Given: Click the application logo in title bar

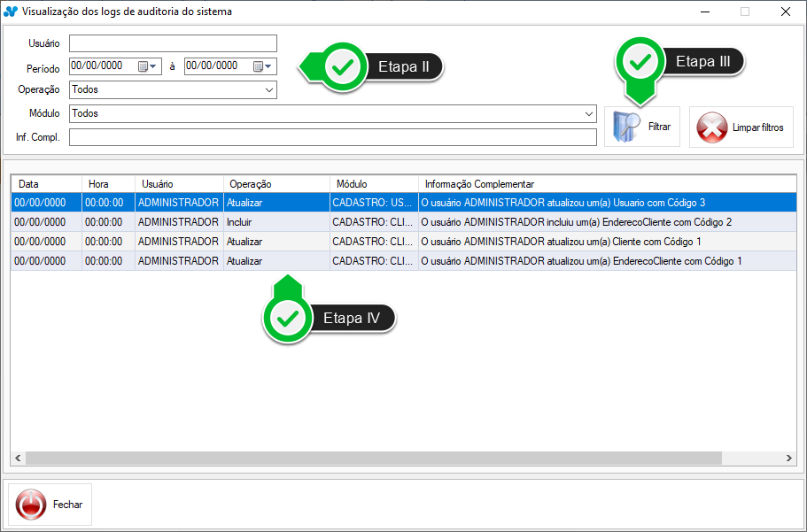Looking at the screenshot, I should [11, 12].
